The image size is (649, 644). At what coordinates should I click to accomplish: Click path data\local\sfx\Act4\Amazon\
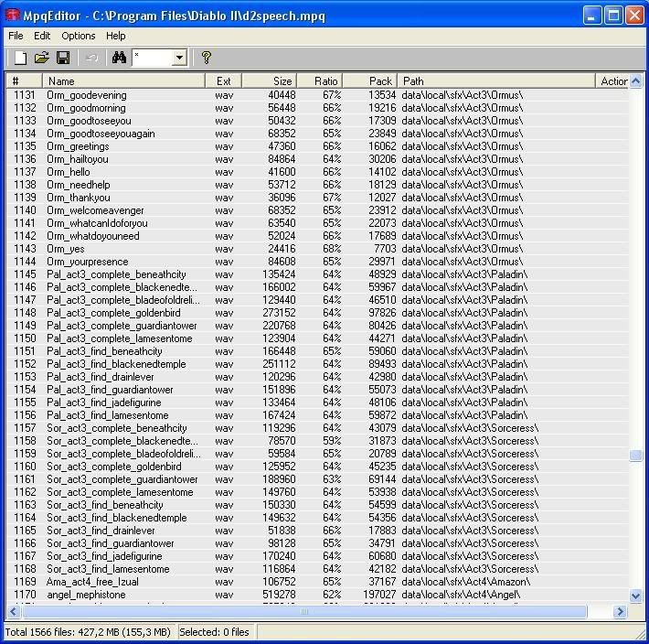tap(466, 582)
